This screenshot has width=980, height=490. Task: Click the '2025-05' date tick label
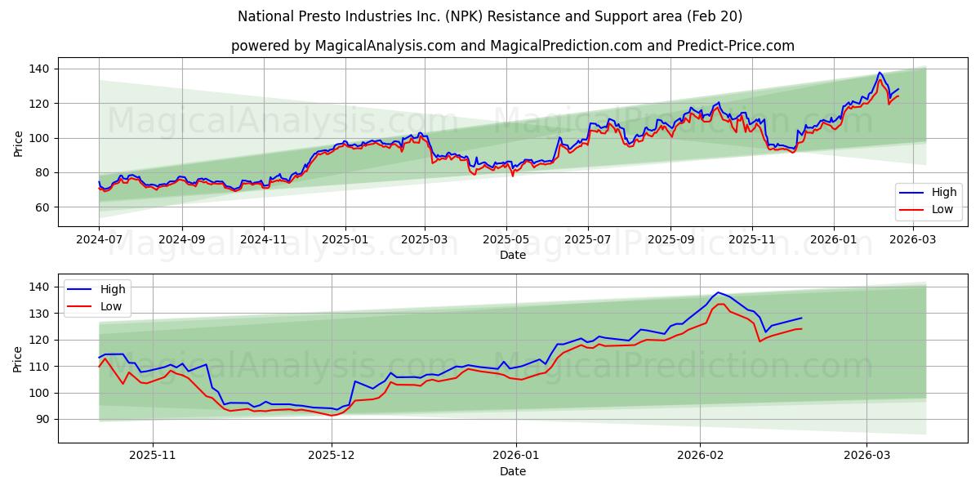[x=506, y=241]
